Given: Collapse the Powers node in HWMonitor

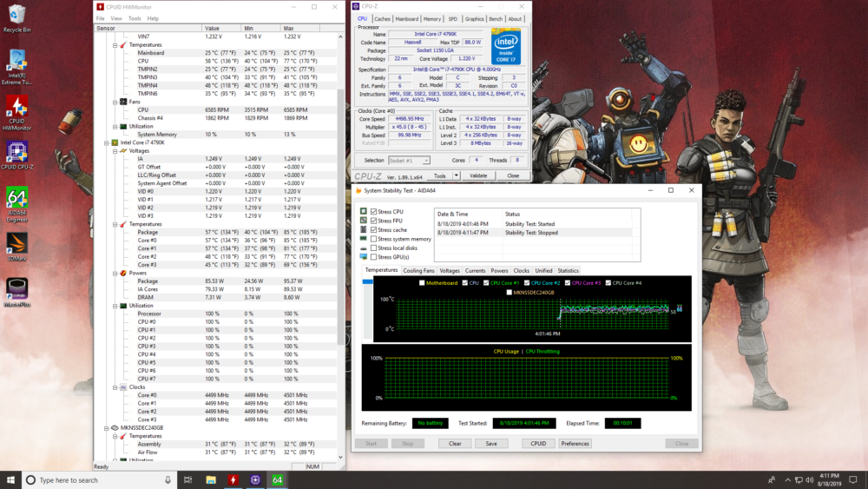Looking at the screenshot, I should coord(115,273).
